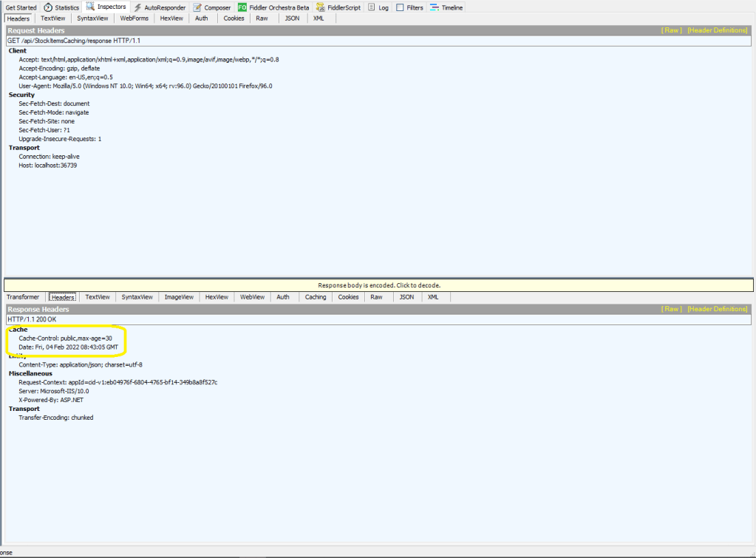Click the Timeline tab icon

[435, 7]
